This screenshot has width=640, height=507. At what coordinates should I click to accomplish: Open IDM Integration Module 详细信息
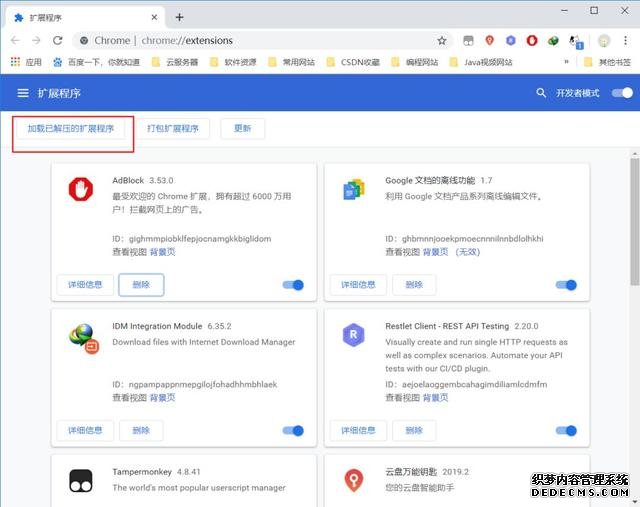click(x=85, y=430)
